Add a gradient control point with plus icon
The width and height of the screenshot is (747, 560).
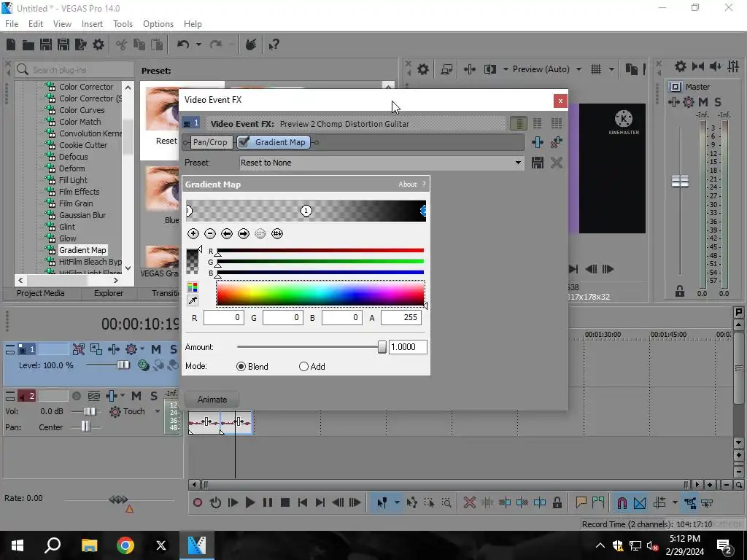(x=193, y=234)
